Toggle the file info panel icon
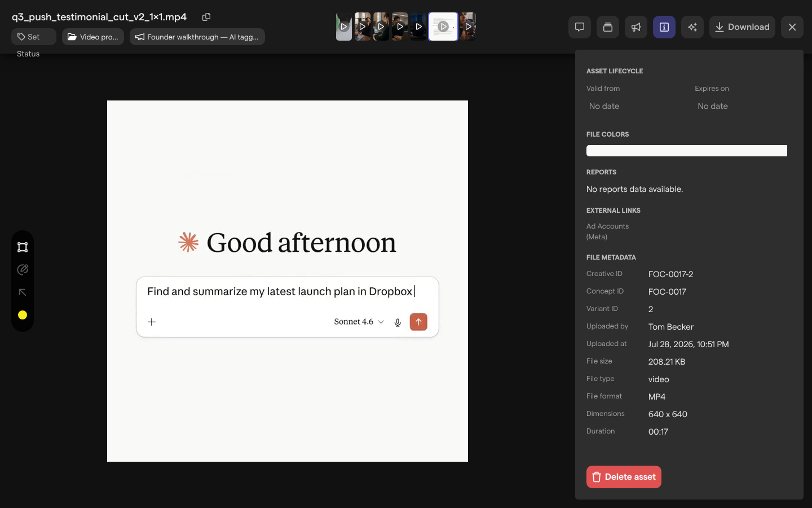Image resolution: width=812 pixels, height=508 pixels. point(664,27)
